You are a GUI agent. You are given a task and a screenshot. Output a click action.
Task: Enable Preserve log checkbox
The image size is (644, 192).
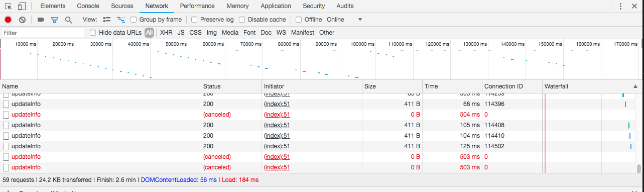point(194,20)
